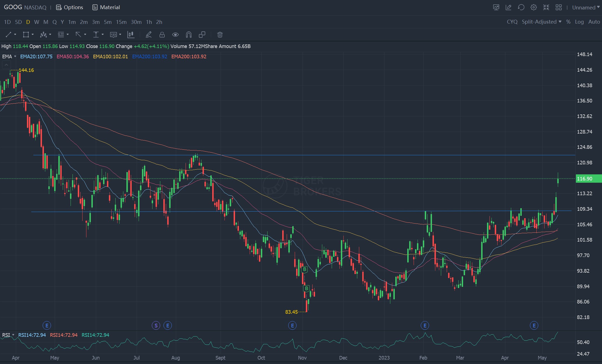Open the multi-chart grid layout icon
The width and height of the screenshot is (602, 364).
click(559, 7)
